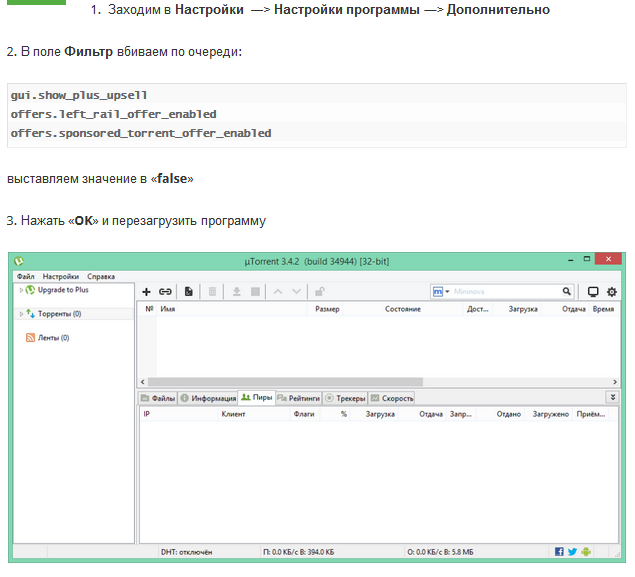This screenshot has height=577, width=635.
Task: Click the Stop torrent square icon
Action: coord(255,292)
